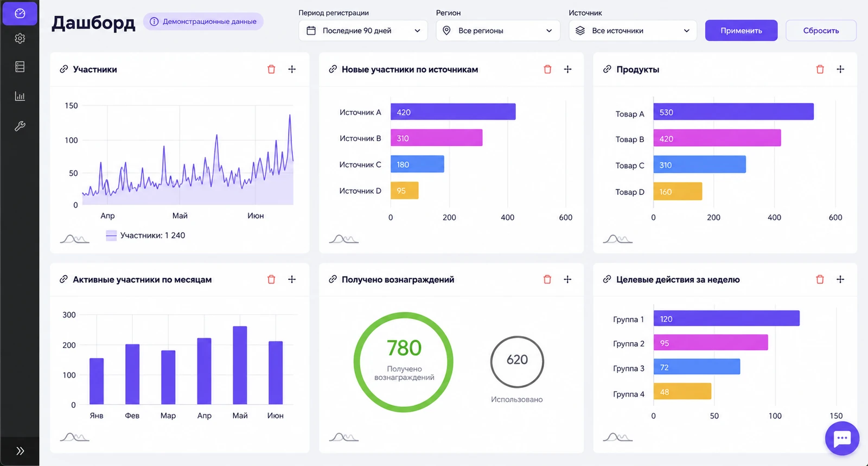Click plus on Целевые действия за неделю
This screenshot has height=466, width=868.
[840, 279]
